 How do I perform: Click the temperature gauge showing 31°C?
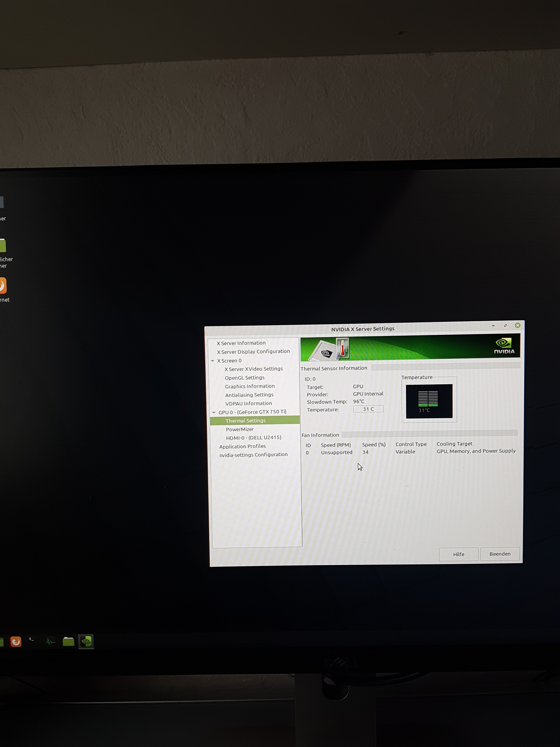[x=429, y=401]
